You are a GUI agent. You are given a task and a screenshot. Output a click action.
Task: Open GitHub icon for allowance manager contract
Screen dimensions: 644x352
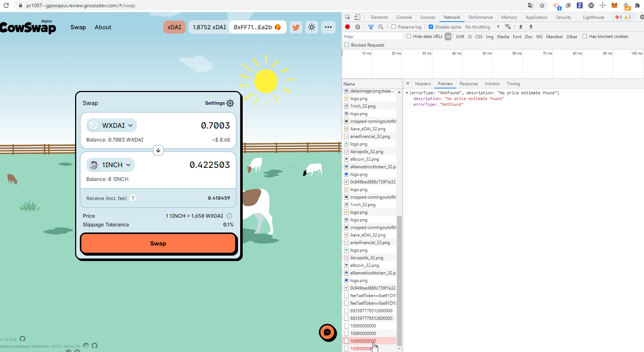(95, 346)
